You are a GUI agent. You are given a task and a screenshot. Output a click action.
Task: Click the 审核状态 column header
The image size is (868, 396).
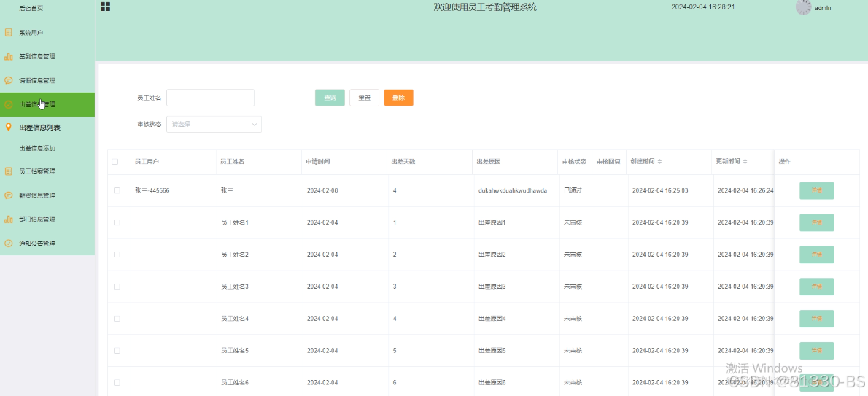pyautogui.click(x=574, y=162)
